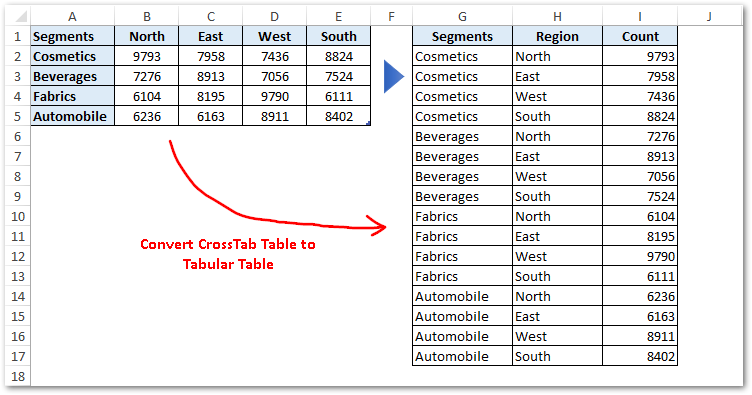The height and width of the screenshot is (395, 752).
Task: Click the Select All corner triangle
Action: (20, 17)
